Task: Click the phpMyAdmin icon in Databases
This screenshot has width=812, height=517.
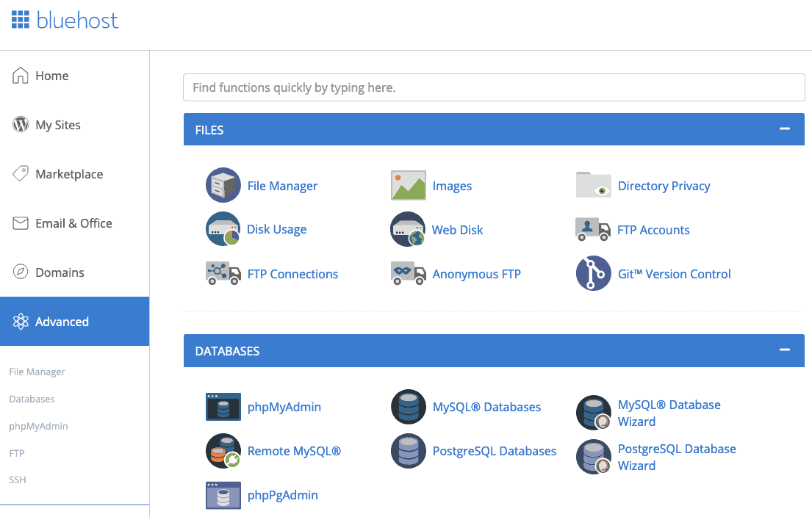Action: pyautogui.click(x=223, y=407)
